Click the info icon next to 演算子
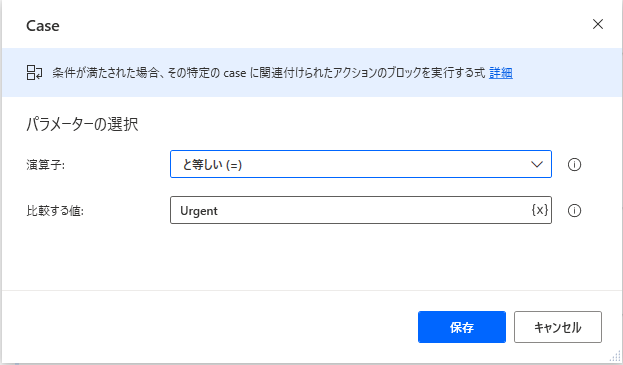 point(574,164)
